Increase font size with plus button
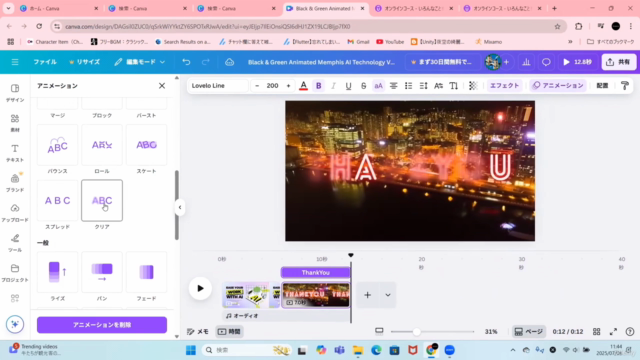Screen dimensions: 640x360 [288, 86]
